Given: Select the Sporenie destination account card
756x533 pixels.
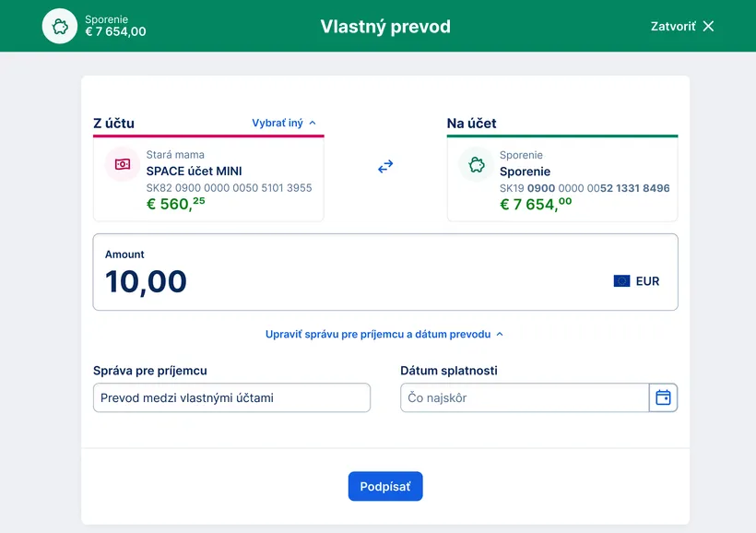Looking at the screenshot, I should click(562, 175).
